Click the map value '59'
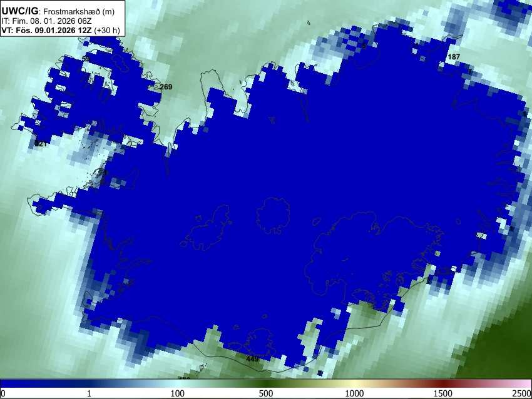The height and width of the screenshot is (399, 532). pyautogui.click(x=86, y=59)
